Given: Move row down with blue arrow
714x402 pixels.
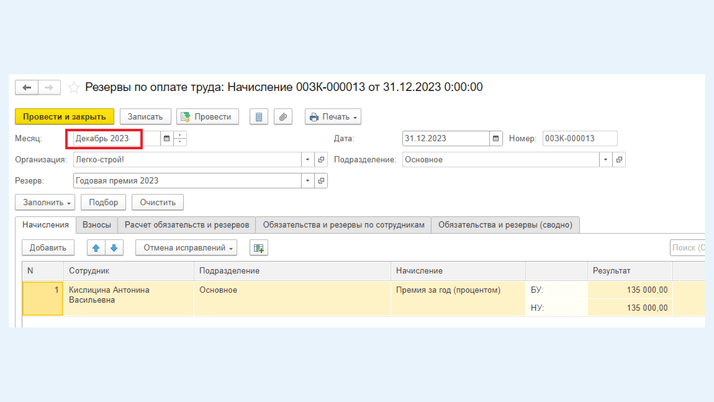Looking at the screenshot, I should [114, 248].
